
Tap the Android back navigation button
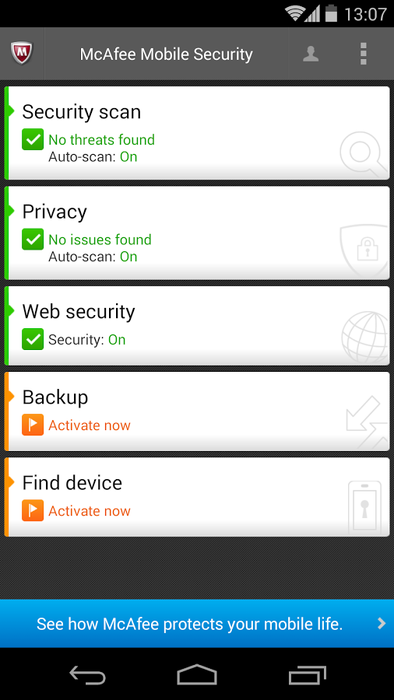(x=87, y=674)
